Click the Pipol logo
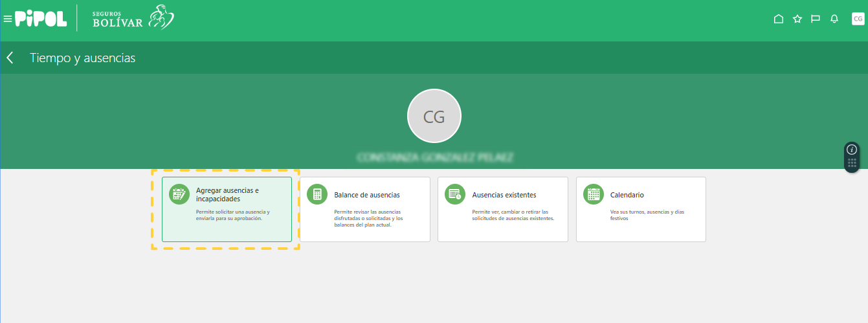This screenshot has height=323, width=868. tap(41, 19)
